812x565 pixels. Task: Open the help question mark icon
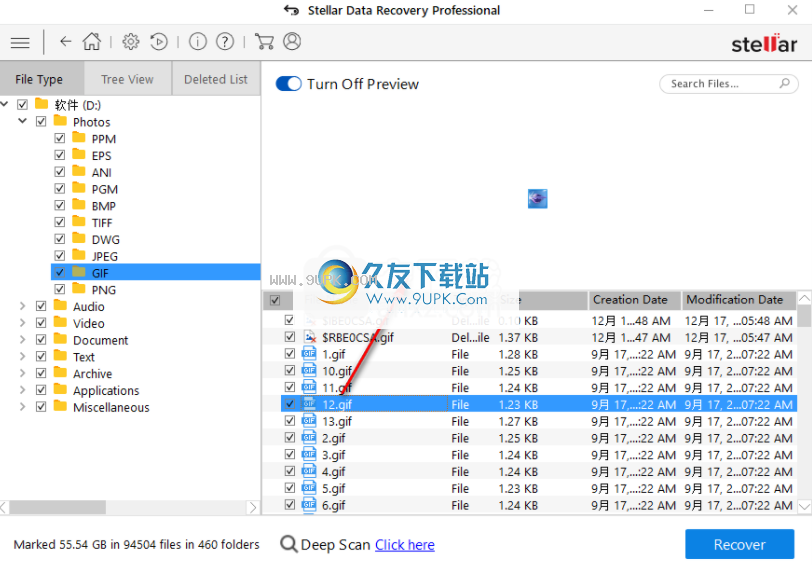pyautogui.click(x=225, y=41)
